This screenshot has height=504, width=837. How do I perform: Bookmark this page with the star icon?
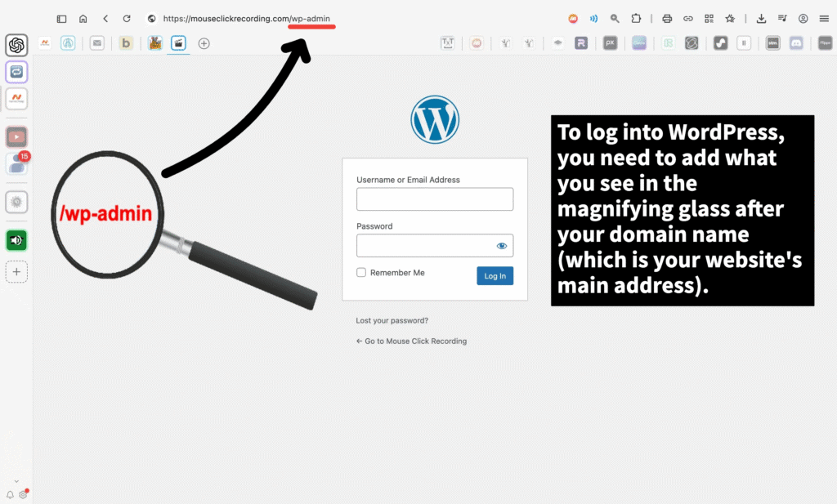click(730, 18)
